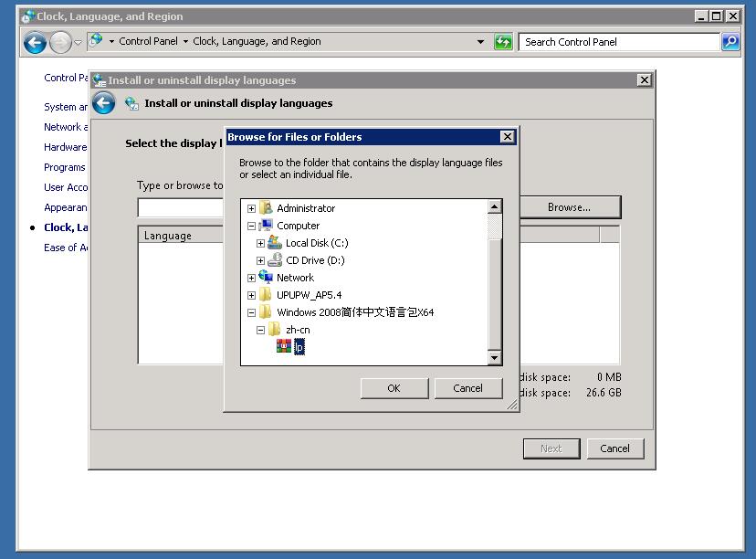Click the Browse... button
756x559 pixels.
tap(569, 207)
